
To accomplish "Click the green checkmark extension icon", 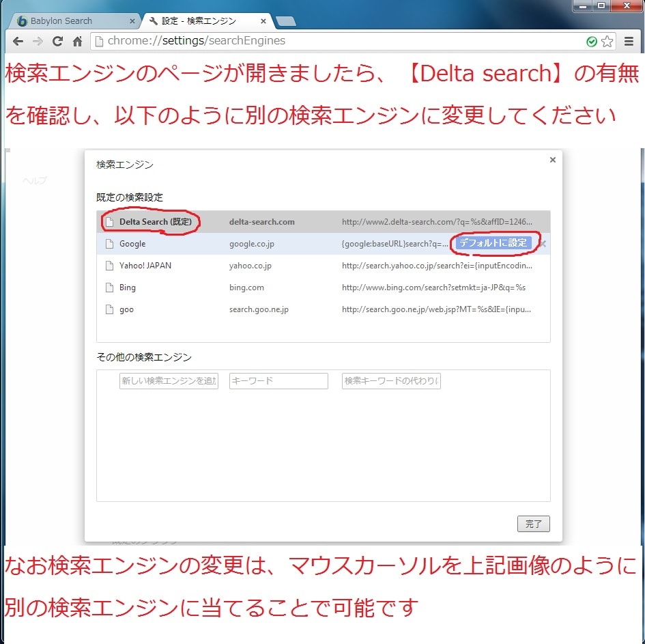I will (592, 42).
